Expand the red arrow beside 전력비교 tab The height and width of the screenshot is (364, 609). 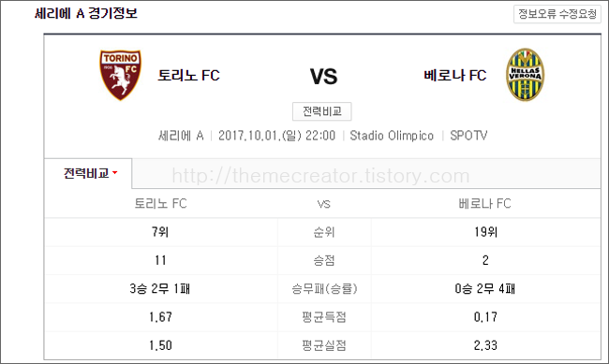(115, 173)
